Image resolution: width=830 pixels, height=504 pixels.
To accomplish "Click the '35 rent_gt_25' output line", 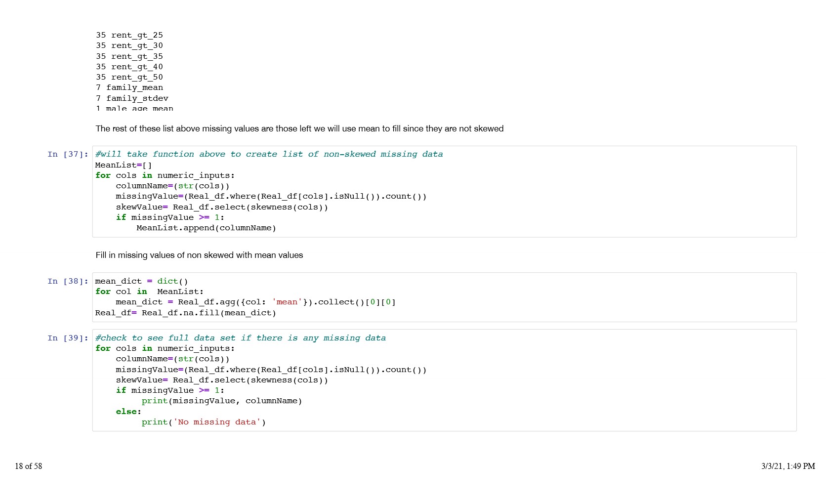I will click(x=129, y=35).
